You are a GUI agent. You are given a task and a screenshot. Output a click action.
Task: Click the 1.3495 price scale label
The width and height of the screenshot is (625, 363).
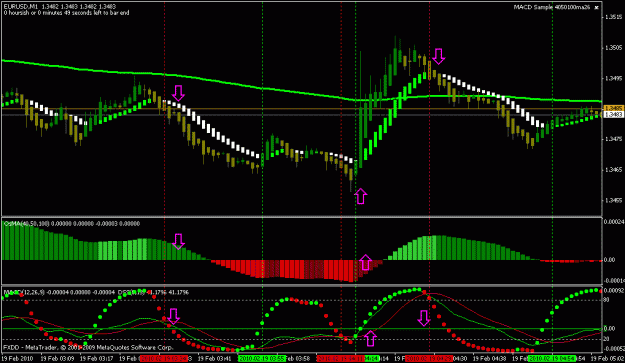(614, 78)
